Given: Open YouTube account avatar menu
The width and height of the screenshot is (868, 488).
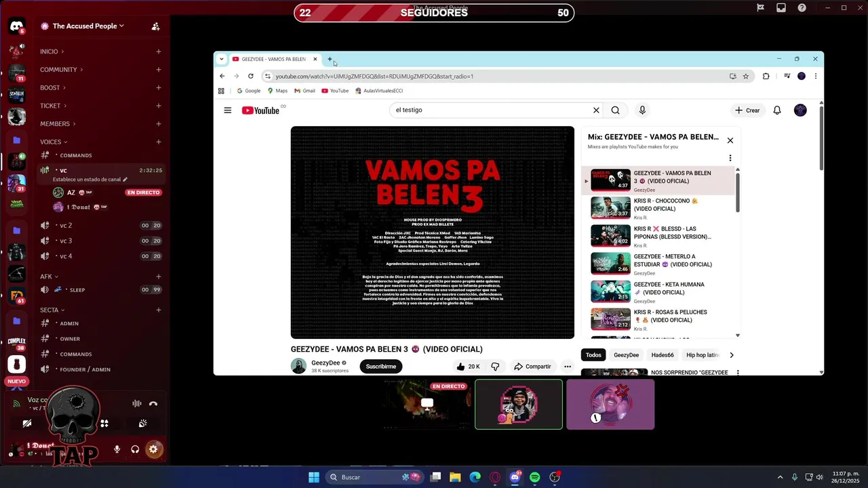Looking at the screenshot, I should [800, 110].
